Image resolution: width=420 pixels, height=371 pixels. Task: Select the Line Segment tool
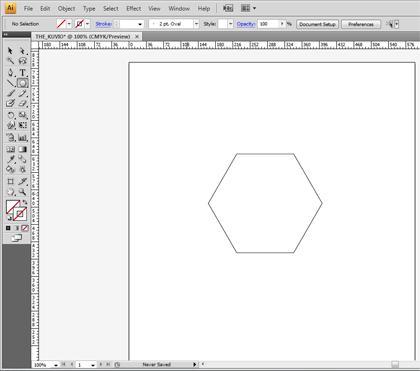click(x=10, y=83)
